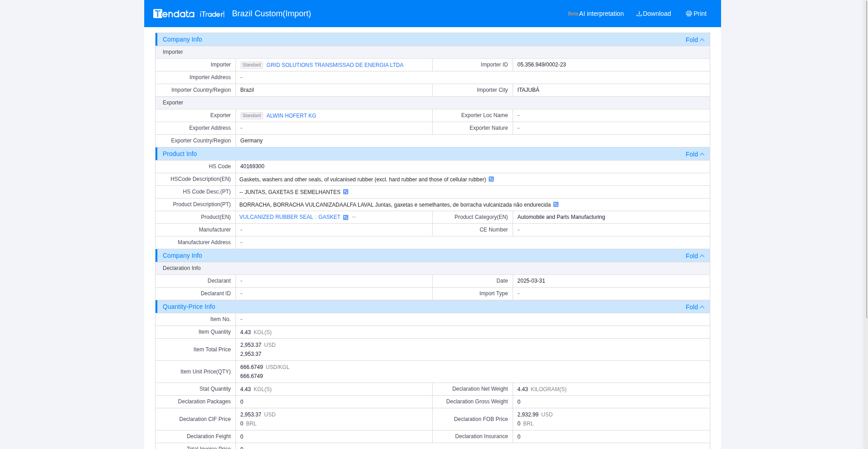868x449 pixels.
Task: Fold the Product Info section
Action: 695,154
